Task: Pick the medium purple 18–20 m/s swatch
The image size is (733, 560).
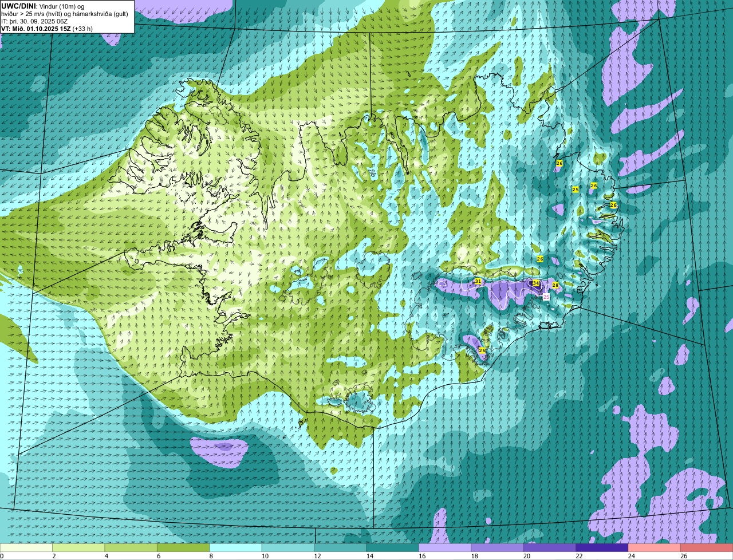Action: (498, 547)
